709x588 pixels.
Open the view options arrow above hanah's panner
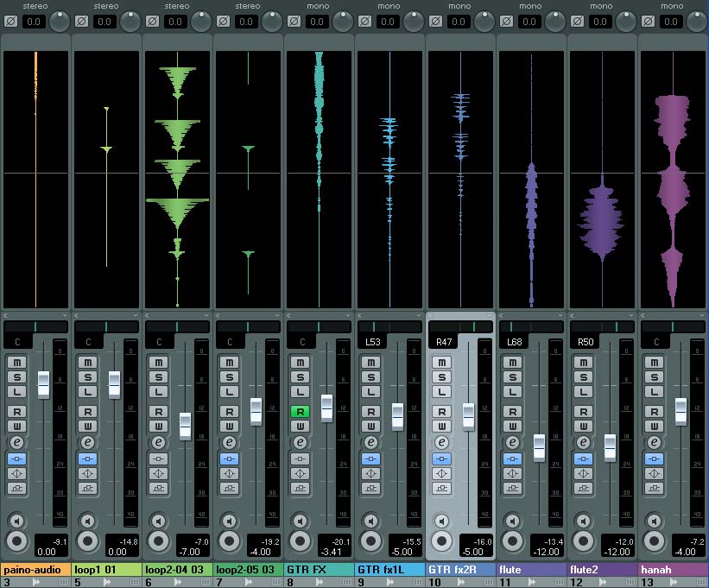coord(703,316)
